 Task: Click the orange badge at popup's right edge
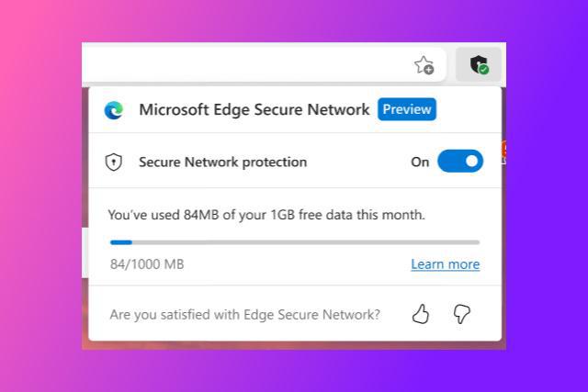(x=504, y=151)
